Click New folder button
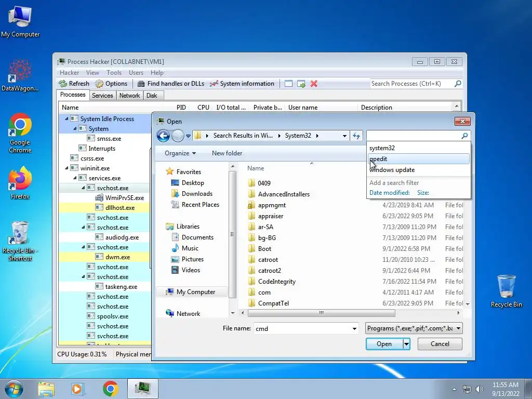This screenshot has width=532, height=399. click(227, 153)
